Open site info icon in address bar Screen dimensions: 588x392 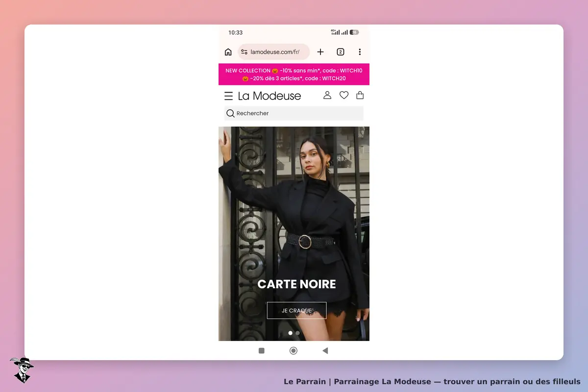(244, 52)
